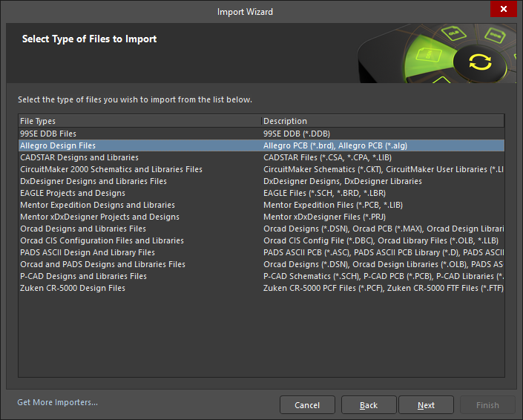Select PADS ASCII Design And Library Files

pyautogui.click(x=261, y=252)
